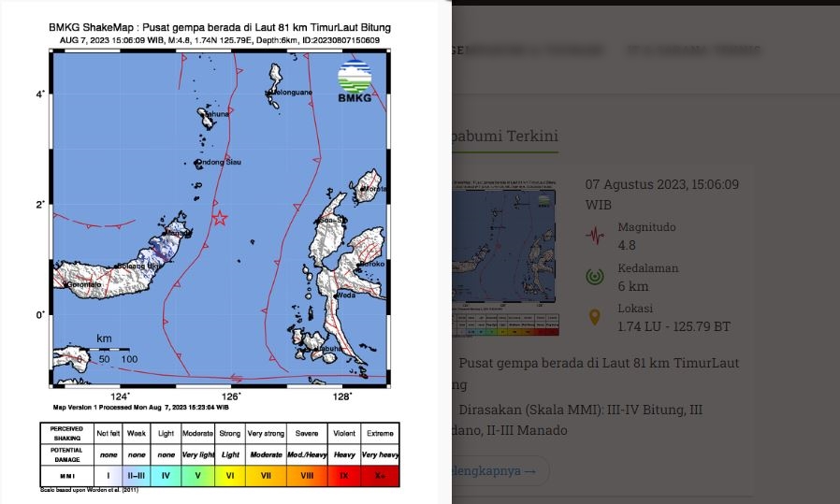Click the Morotai label on the map
The height and width of the screenshot is (504, 840).
click(374, 189)
